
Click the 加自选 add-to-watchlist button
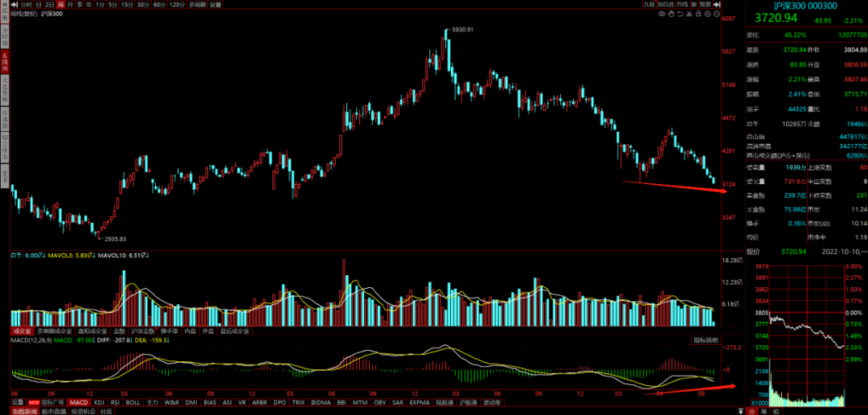tap(665, 4)
